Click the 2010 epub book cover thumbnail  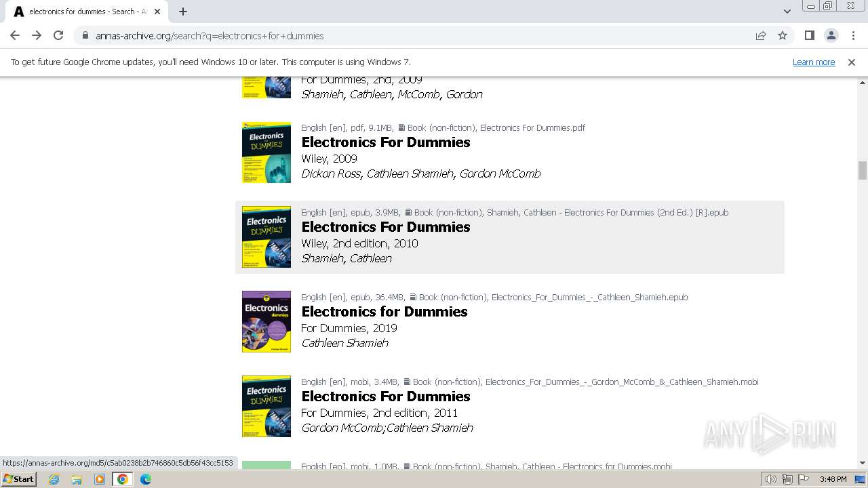coord(267,237)
